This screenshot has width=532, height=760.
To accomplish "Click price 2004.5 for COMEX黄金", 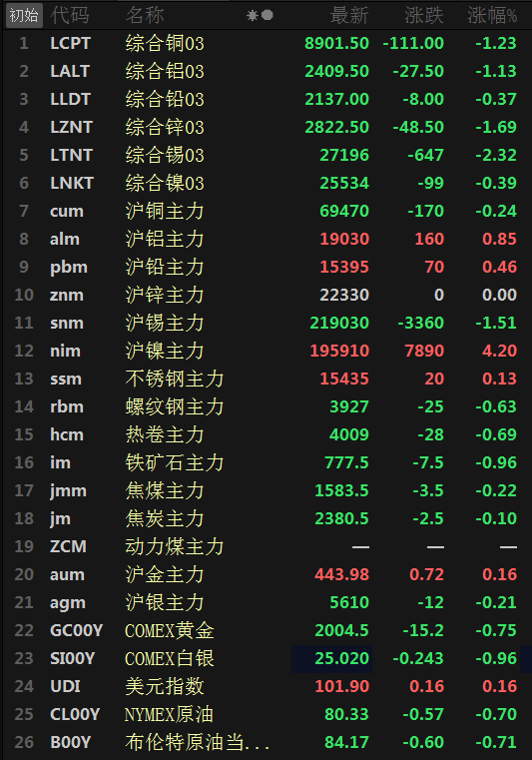I will pos(342,630).
